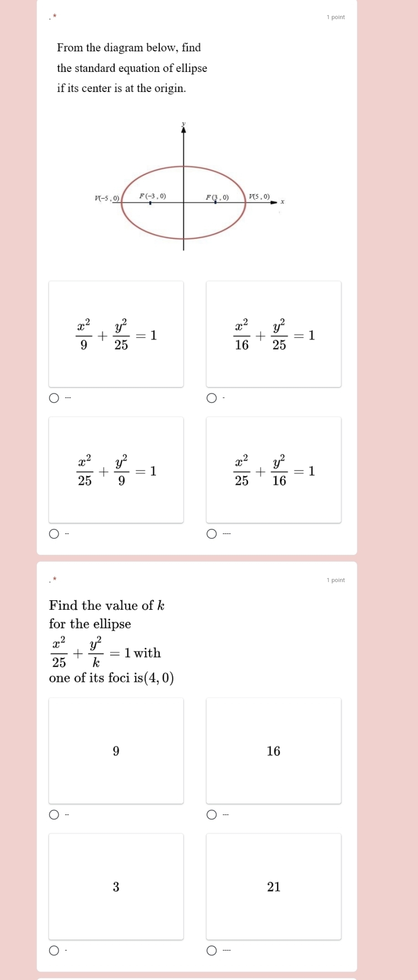Choose the radio button under answer 21
Viewport: 418px width, 980px height.
pos(212,950)
